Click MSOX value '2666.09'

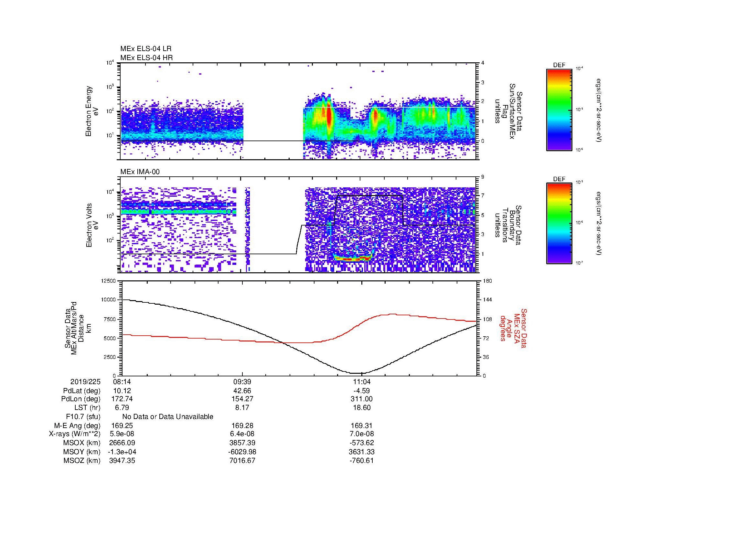tap(122, 443)
